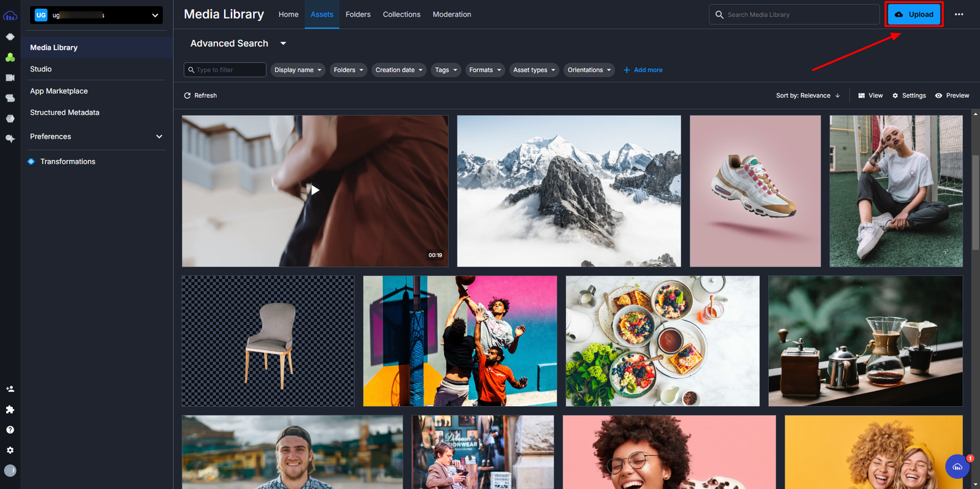Open the video camera product icon in left rail
Image resolution: width=980 pixels, height=489 pixels.
point(10,78)
